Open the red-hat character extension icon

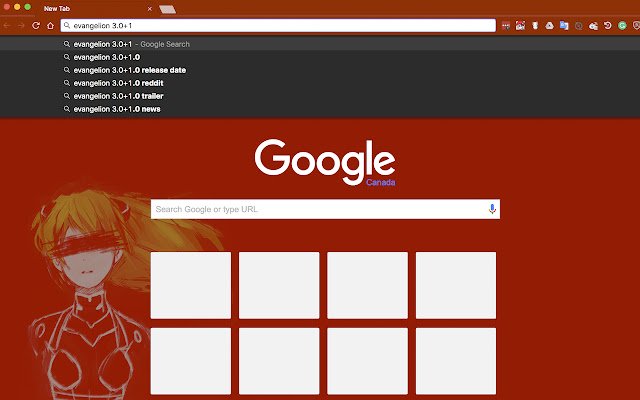pos(520,26)
